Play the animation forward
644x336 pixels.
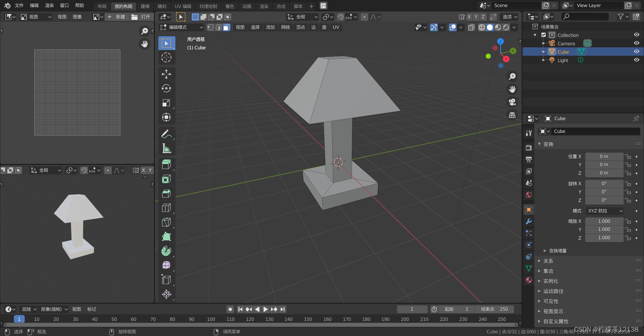[266, 309]
